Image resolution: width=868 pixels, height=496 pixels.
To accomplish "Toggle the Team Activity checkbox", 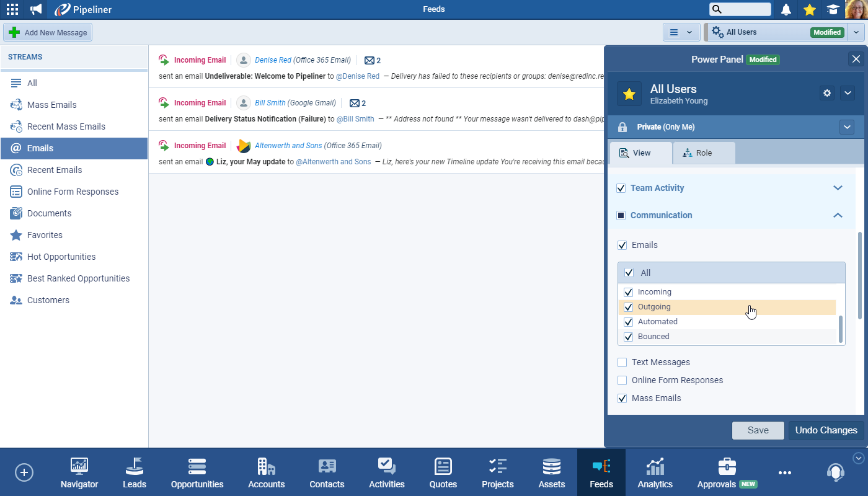I will point(621,188).
